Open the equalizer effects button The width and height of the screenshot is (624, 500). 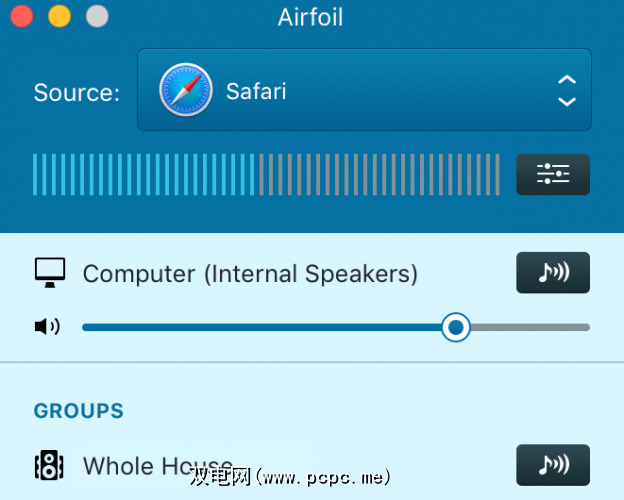point(553,174)
